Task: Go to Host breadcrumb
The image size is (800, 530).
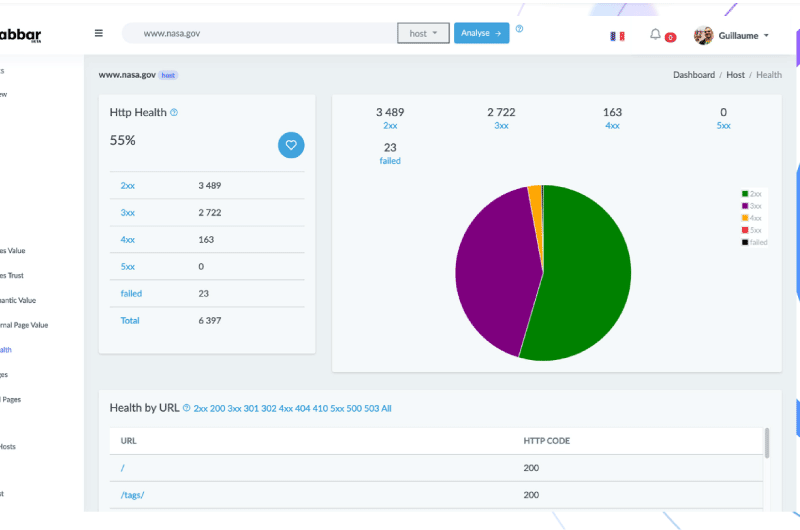Action: [735, 75]
